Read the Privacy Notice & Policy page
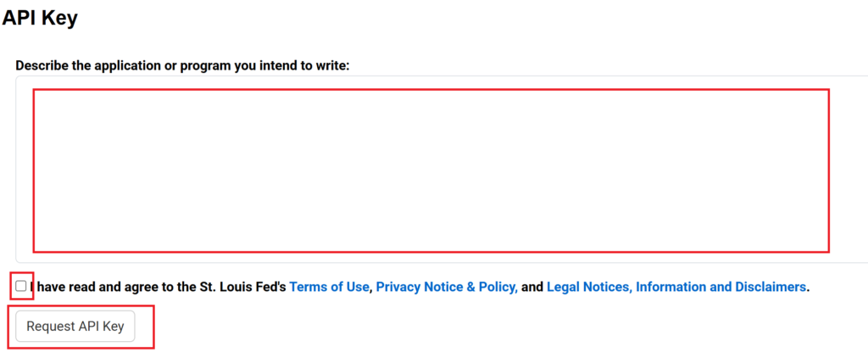The width and height of the screenshot is (868, 353). (x=447, y=287)
